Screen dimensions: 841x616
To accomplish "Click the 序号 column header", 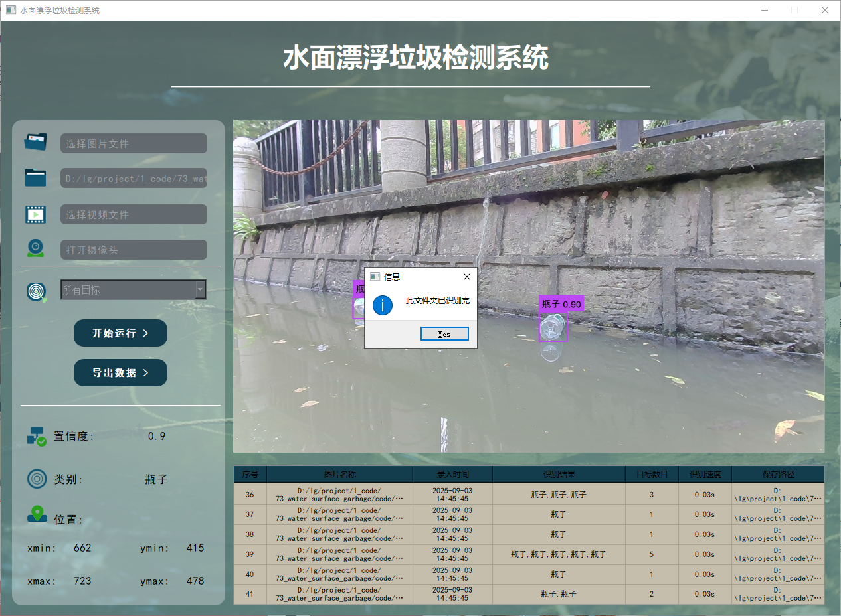I will [x=250, y=475].
